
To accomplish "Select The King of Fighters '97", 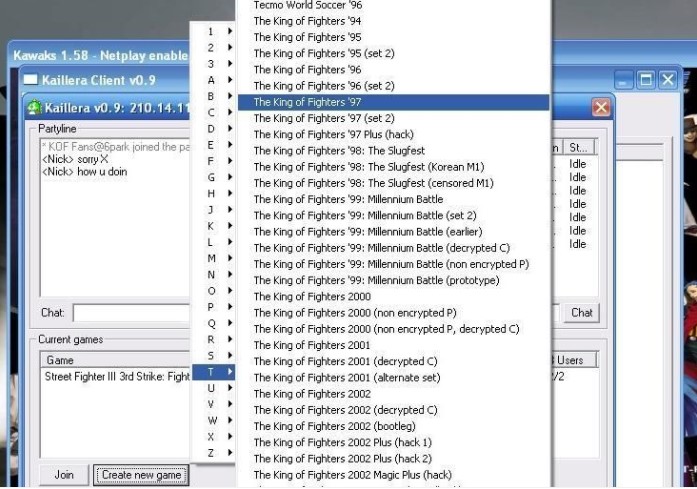I will [x=393, y=102].
